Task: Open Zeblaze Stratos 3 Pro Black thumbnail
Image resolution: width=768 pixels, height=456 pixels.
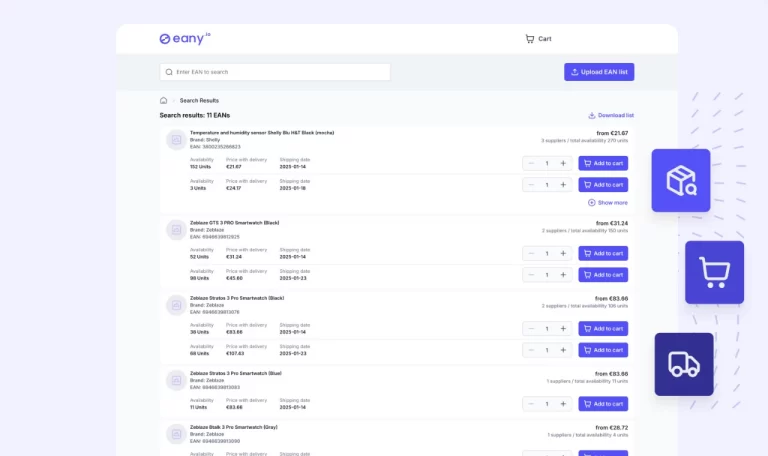Action: coord(176,305)
